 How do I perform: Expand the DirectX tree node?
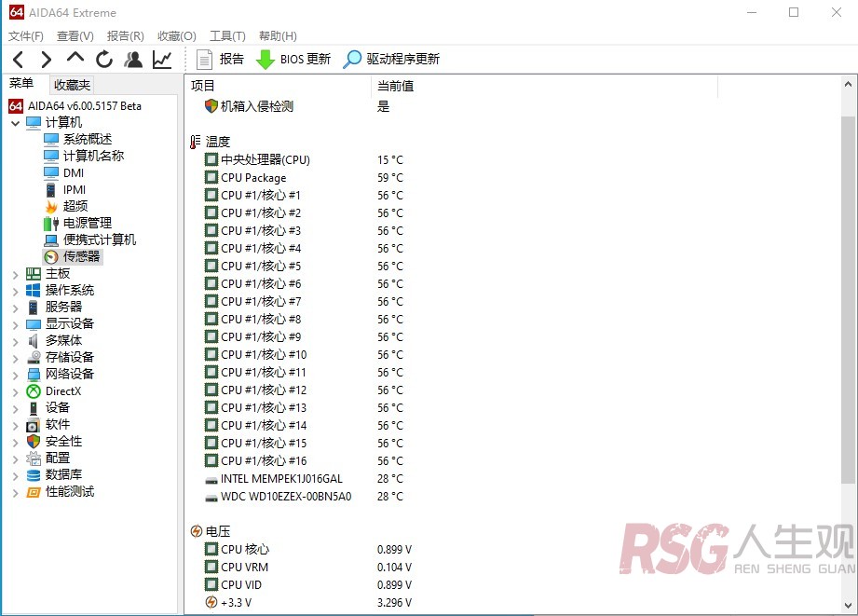click(x=15, y=392)
